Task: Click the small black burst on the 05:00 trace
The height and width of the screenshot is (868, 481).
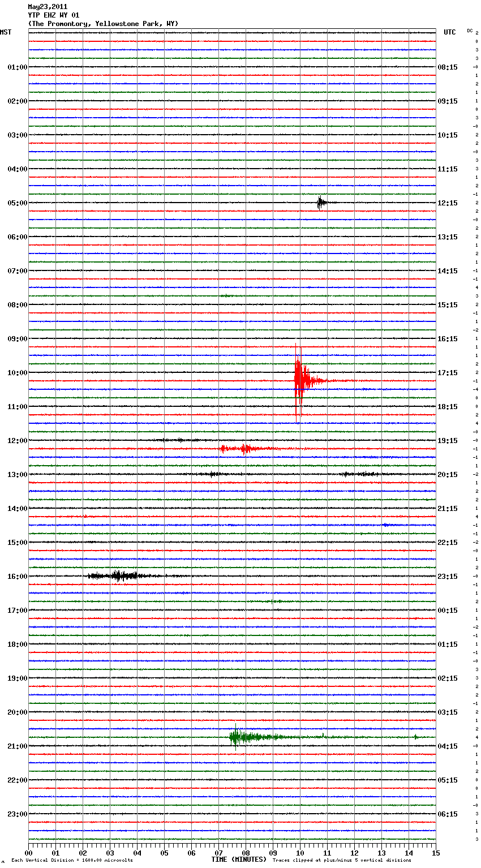Action: tap(321, 203)
